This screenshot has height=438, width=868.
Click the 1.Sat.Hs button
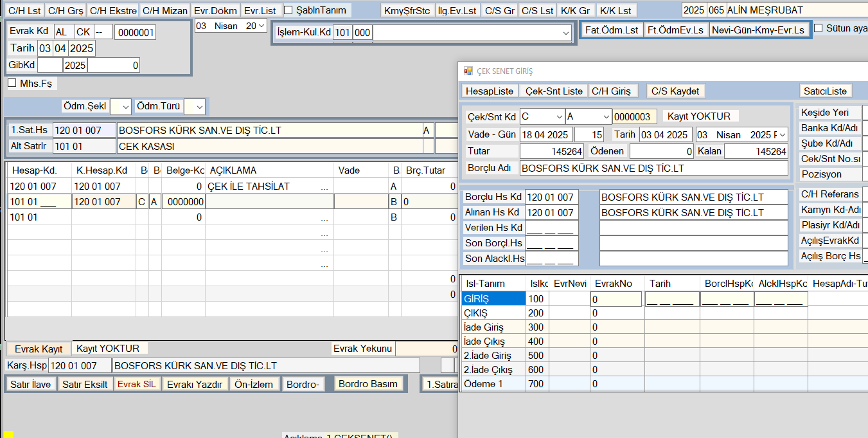[29, 130]
